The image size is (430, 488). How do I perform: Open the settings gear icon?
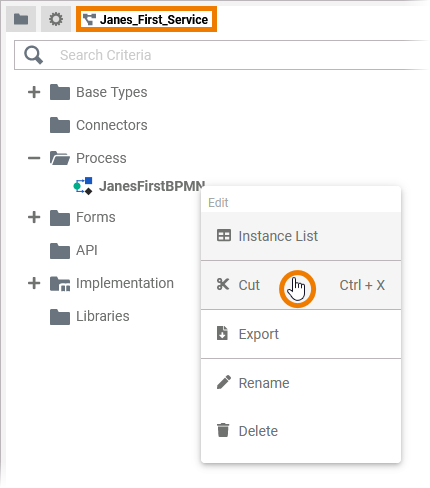coord(56,19)
